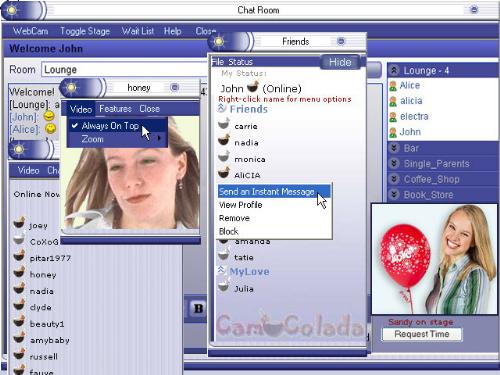Click dyde's coconut icon

19,305
